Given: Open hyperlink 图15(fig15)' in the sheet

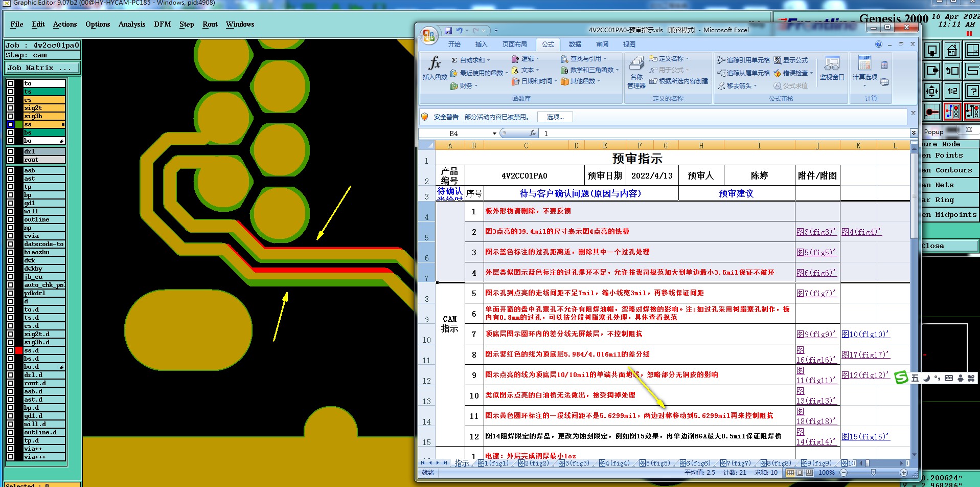Looking at the screenshot, I should pyautogui.click(x=865, y=436).
